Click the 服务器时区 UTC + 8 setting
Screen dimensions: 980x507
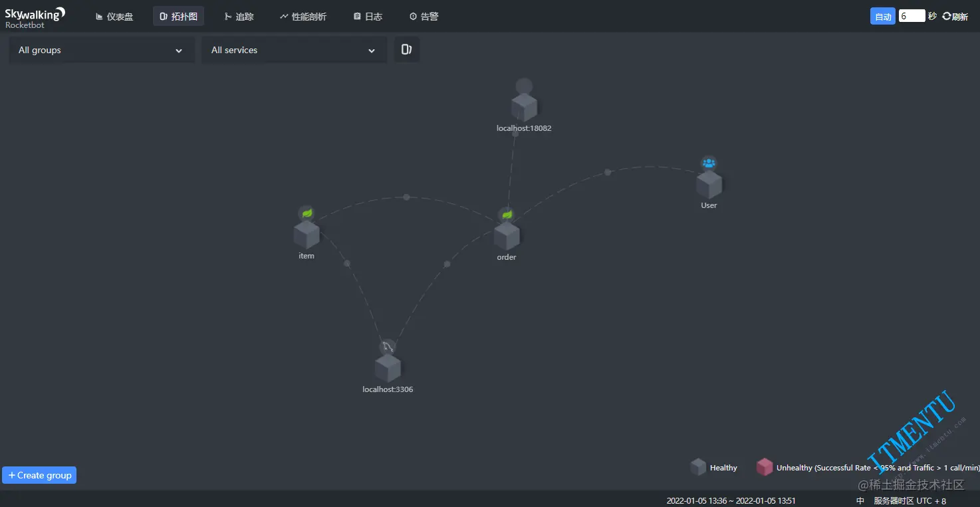[910, 501]
